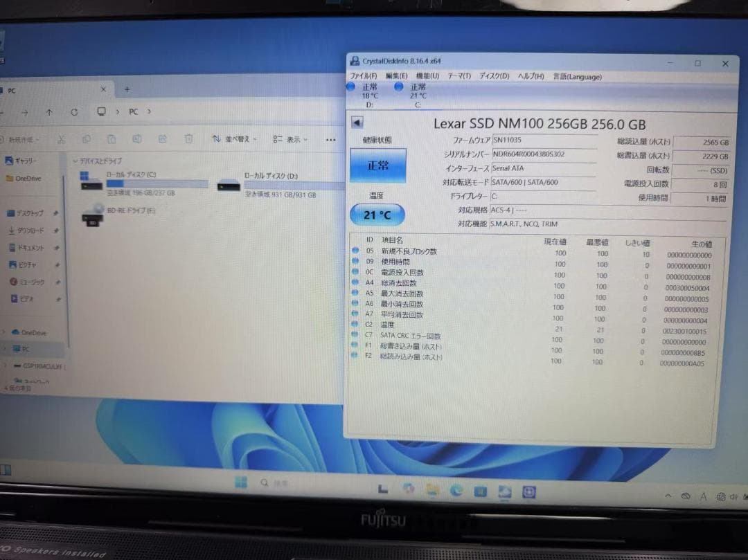Open the Windows Start button on taskbar
The width and height of the screenshot is (748, 560).
[241, 482]
